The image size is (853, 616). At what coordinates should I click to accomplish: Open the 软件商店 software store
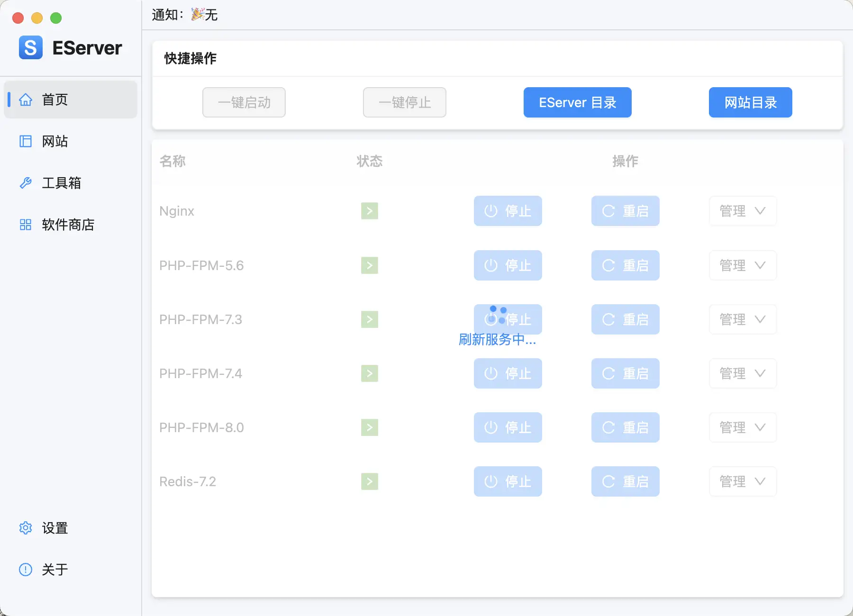click(71, 225)
